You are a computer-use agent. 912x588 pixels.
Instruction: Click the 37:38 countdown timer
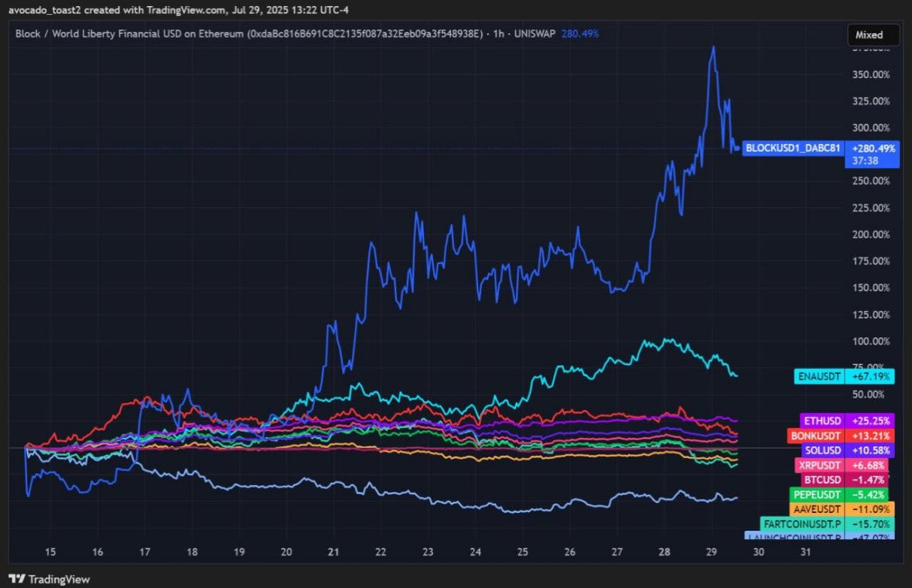[x=865, y=161]
